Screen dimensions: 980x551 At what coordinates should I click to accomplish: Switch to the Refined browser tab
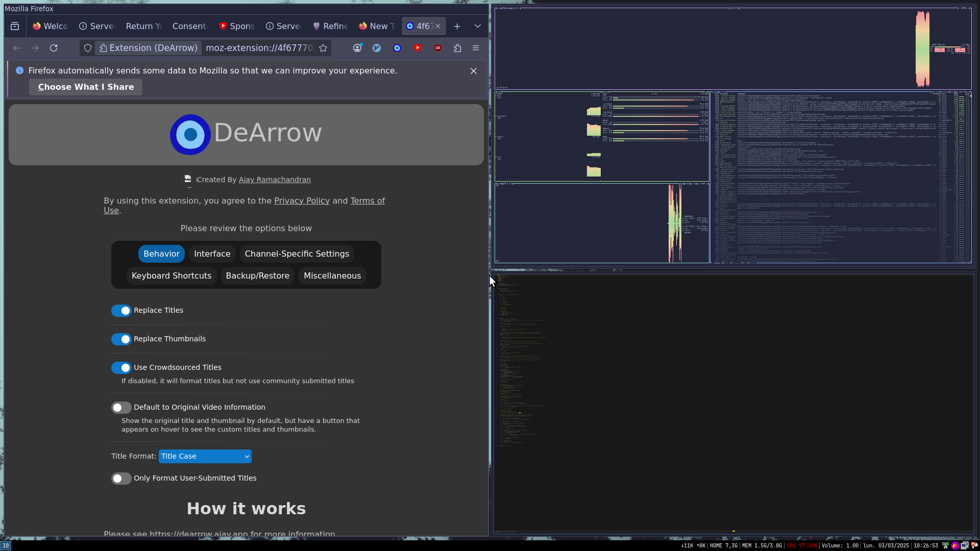[x=330, y=26]
